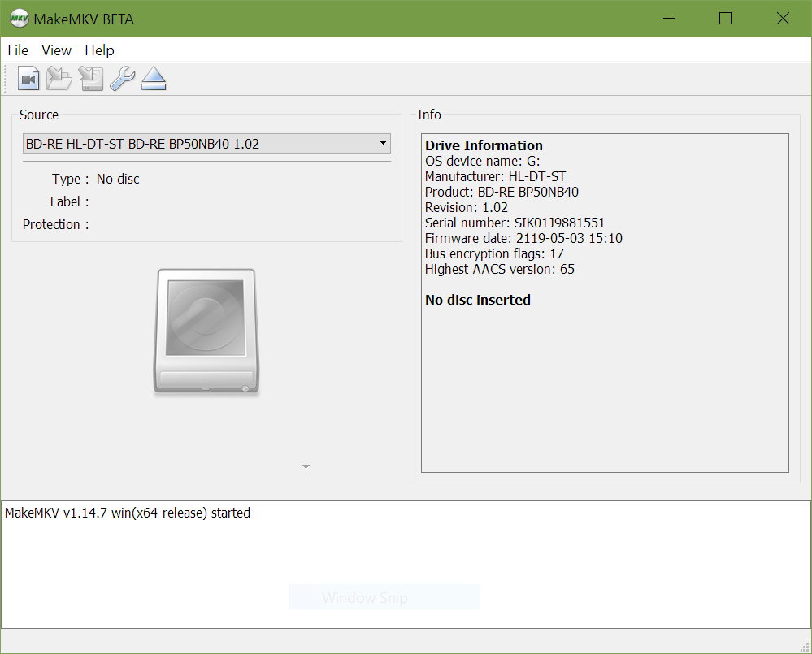Close the MakeMKV window
The width and height of the screenshot is (812, 654).
tap(783, 19)
